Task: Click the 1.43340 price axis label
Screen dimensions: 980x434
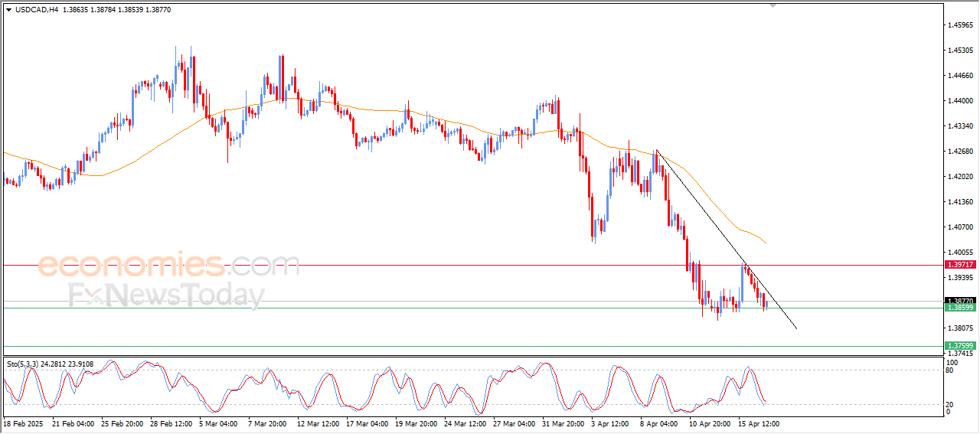Action: [x=961, y=126]
